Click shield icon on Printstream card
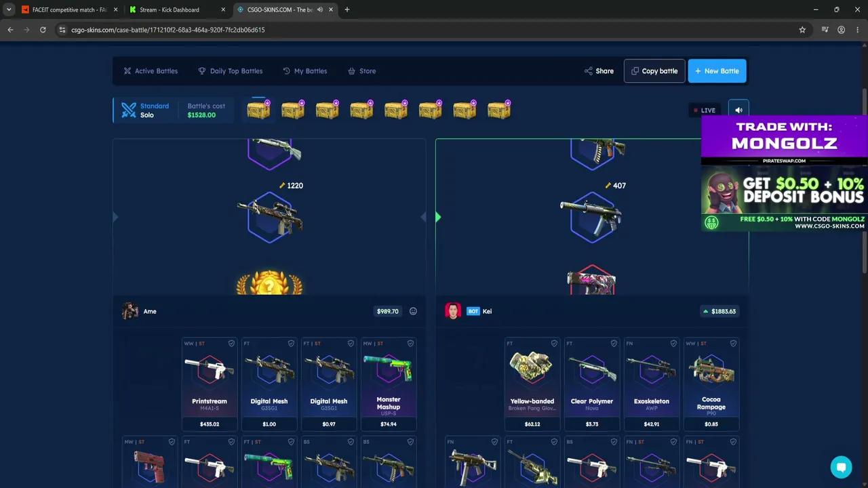The height and width of the screenshot is (488, 868). (231, 344)
